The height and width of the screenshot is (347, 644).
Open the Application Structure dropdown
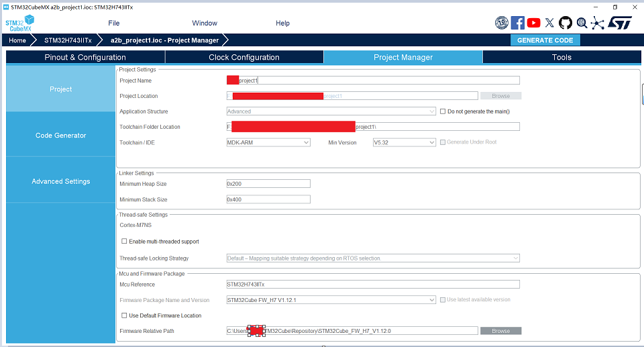click(331, 111)
